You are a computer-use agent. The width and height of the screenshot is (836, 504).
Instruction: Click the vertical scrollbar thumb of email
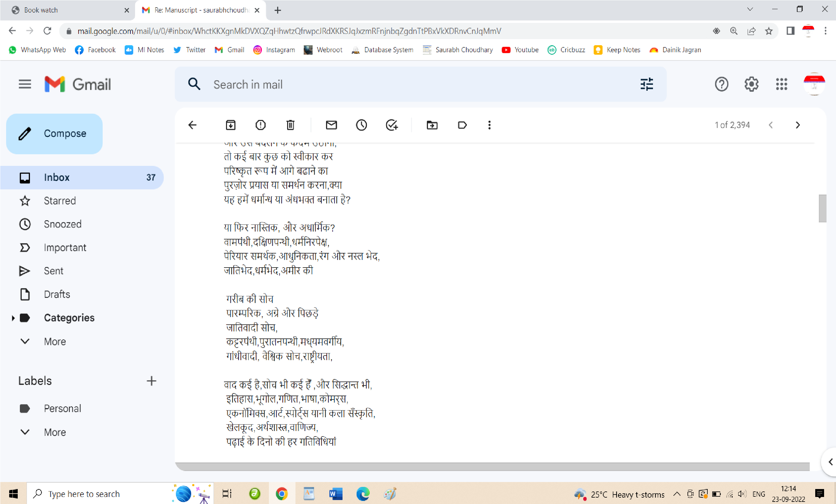tap(822, 208)
